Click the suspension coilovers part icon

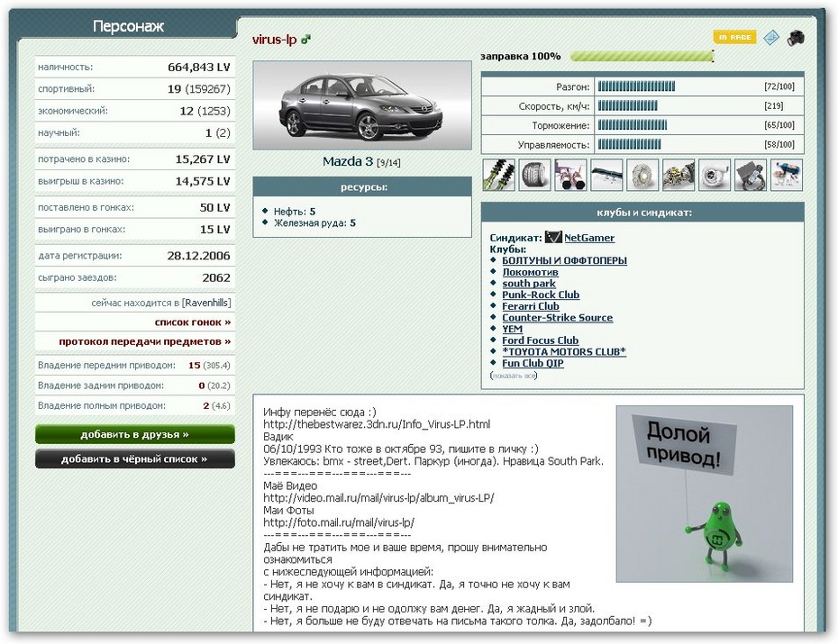click(498, 175)
